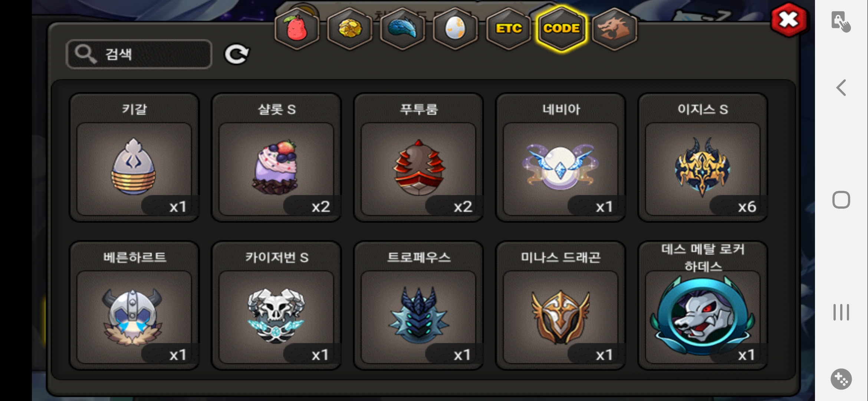The width and height of the screenshot is (868, 401).
Task: Switch to the gold nugget tab
Action: click(x=349, y=29)
